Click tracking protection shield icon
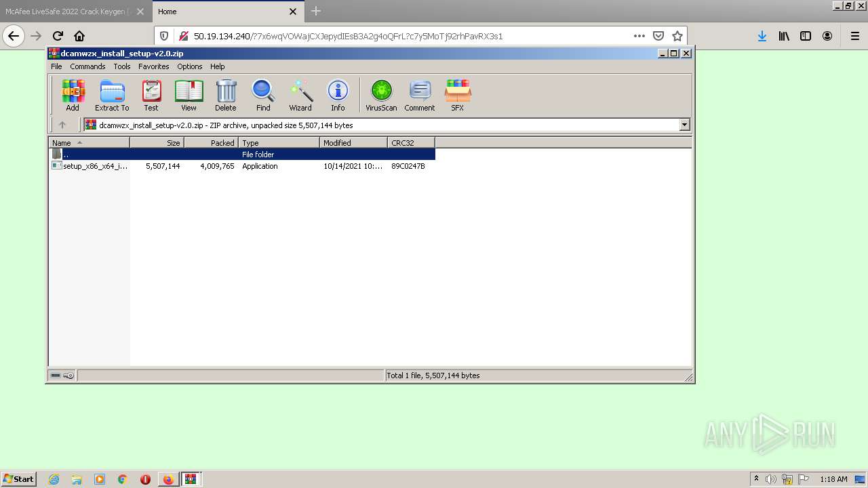868x488 pixels. [163, 36]
